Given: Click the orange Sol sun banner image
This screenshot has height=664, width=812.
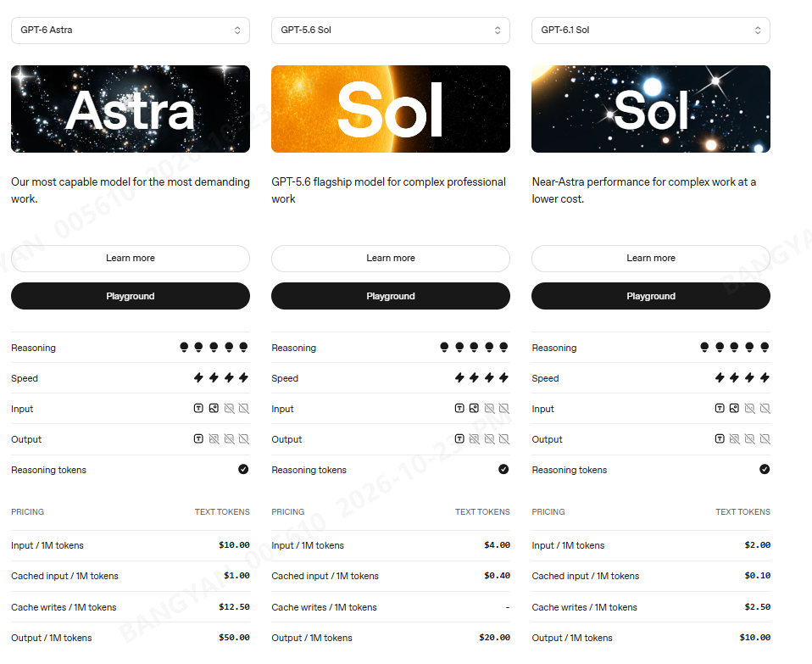Looking at the screenshot, I should 391,109.
